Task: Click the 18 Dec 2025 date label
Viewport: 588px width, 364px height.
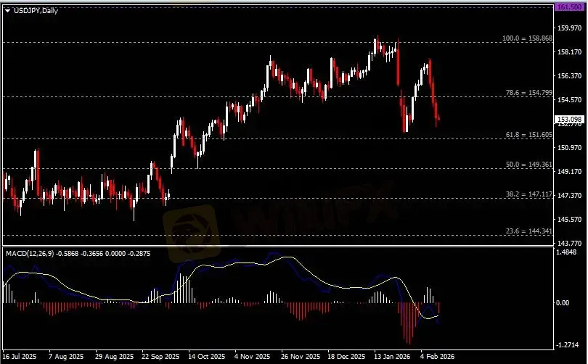Action: pos(346,356)
